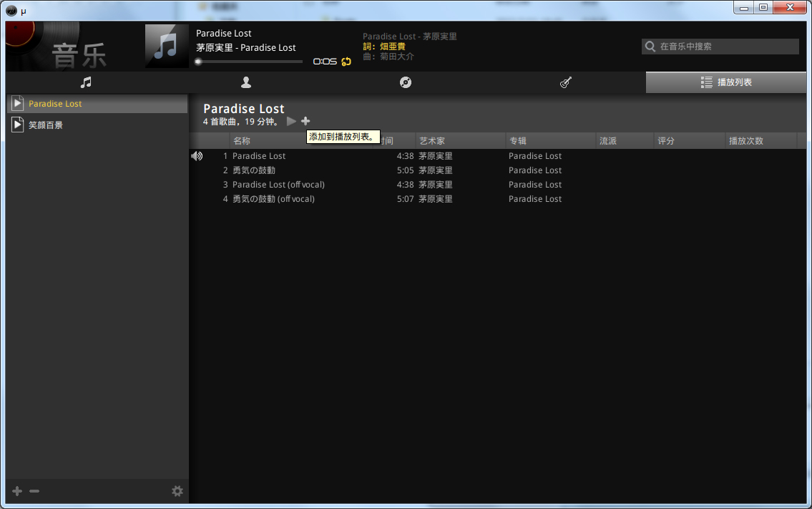Select the 播放列表 playlist tab
The width and height of the screenshot is (812, 509).
(x=726, y=82)
